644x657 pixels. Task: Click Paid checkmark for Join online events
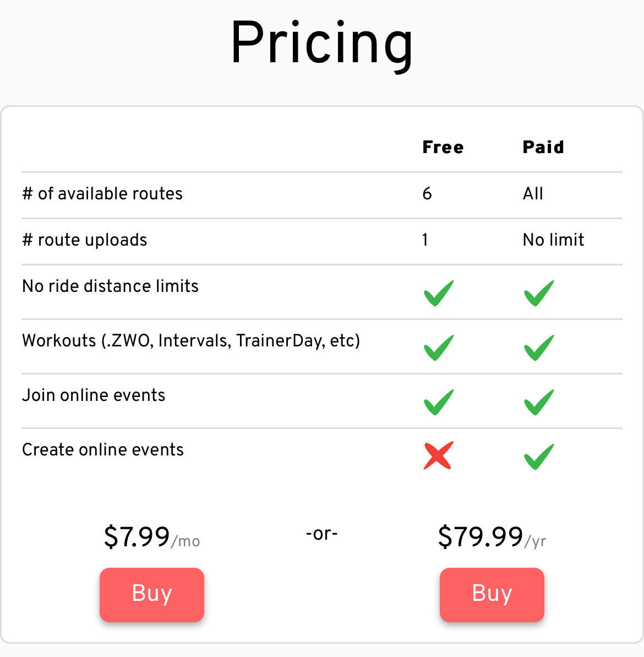click(x=539, y=402)
